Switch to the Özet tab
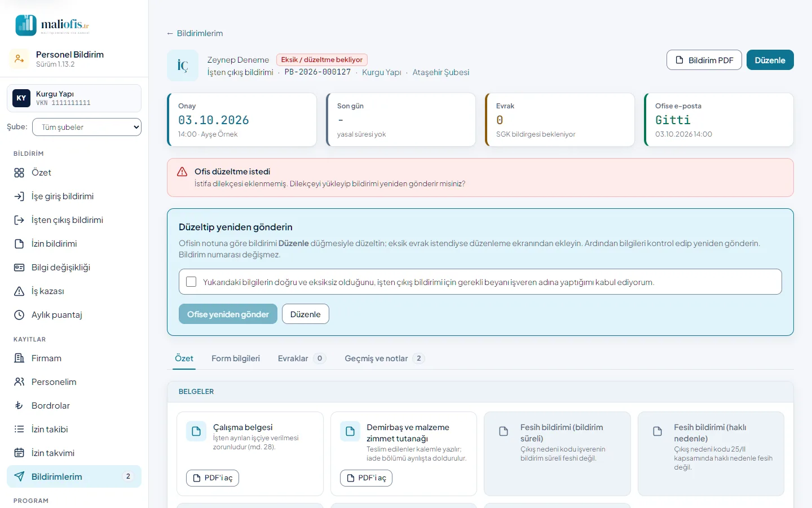This screenshot has height=508, width=812. [184, 358]
